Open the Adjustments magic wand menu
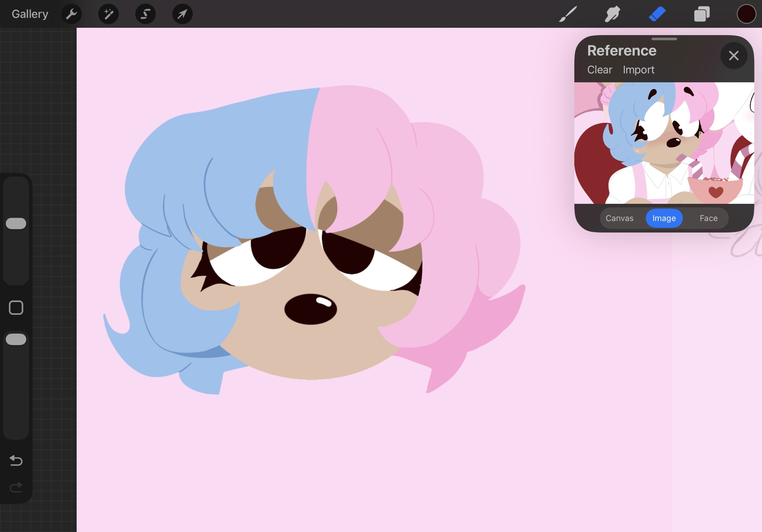Screen dimensions: 762x532 click(x=108, y=14)
